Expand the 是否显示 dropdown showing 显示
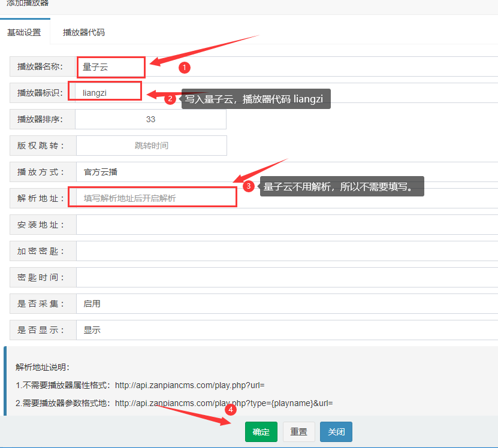This screenshot has width=498, height=448. pos(286,330)
